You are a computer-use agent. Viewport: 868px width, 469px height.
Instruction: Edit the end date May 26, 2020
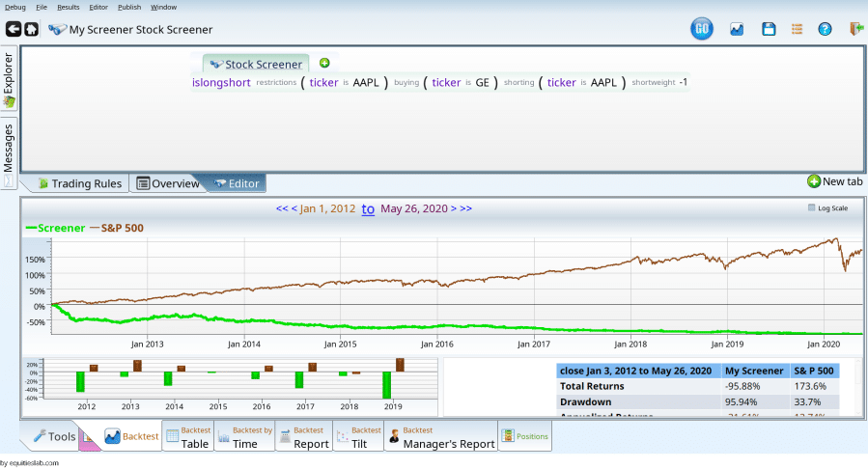[414, 208]
